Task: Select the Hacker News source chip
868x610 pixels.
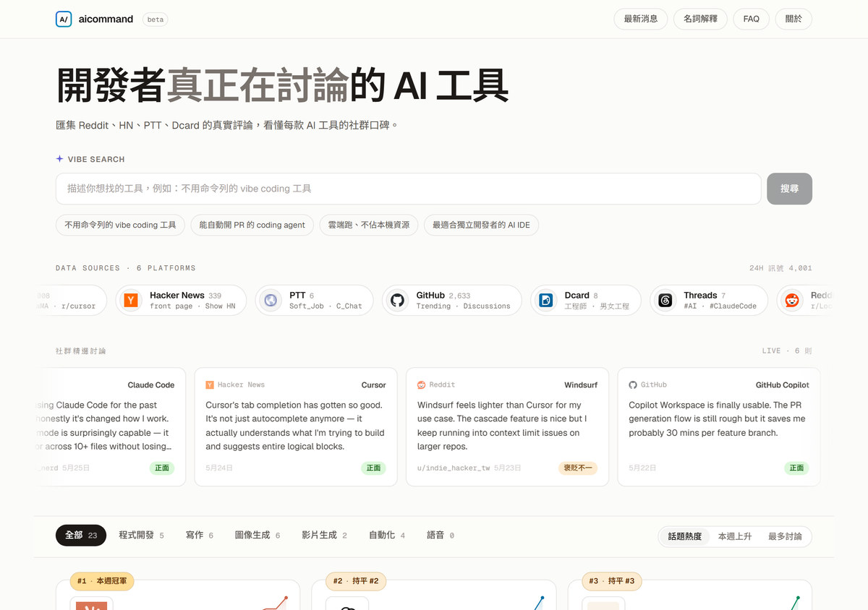Action: 181,300
